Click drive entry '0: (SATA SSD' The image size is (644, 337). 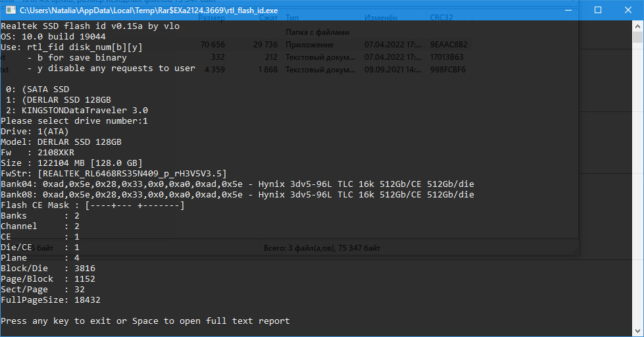(37, 89)
